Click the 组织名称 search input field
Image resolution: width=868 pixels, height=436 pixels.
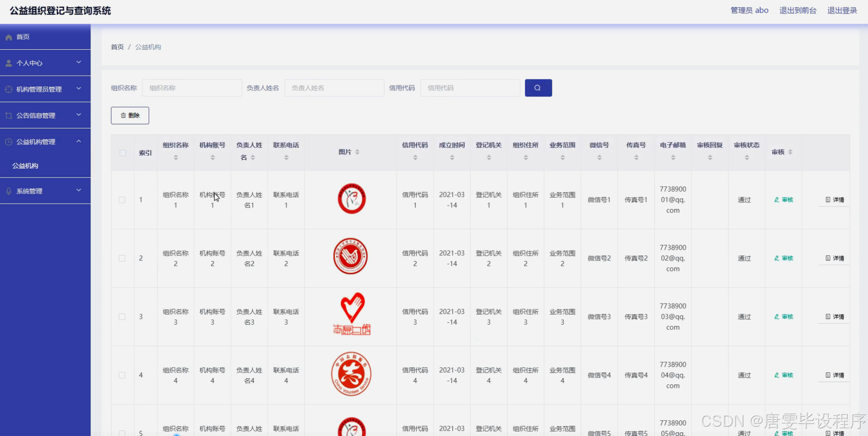192,88
